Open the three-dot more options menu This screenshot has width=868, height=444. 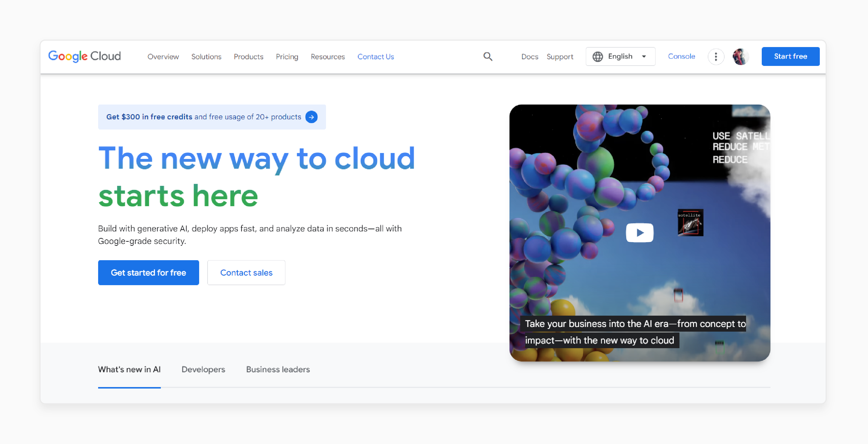pyautogui.click(x=716, y=57)
